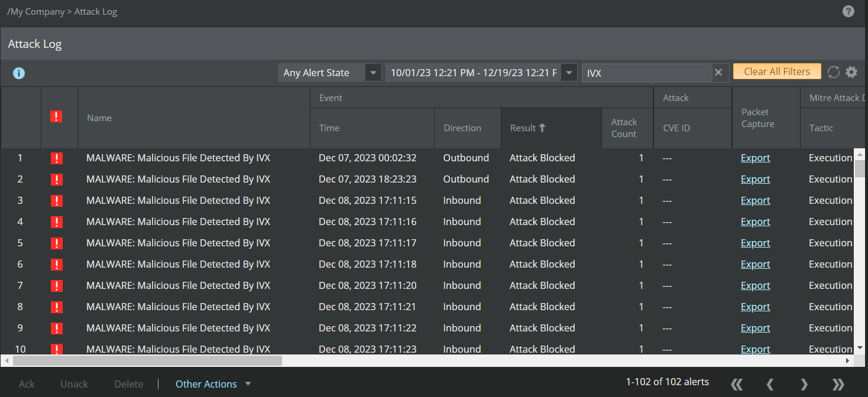
Task: Open the settings gear icon
Action: 851,72
